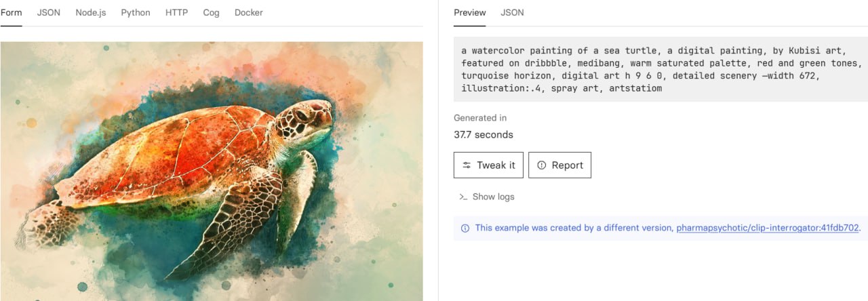Select the Cog tab

[x=211, y=12]
